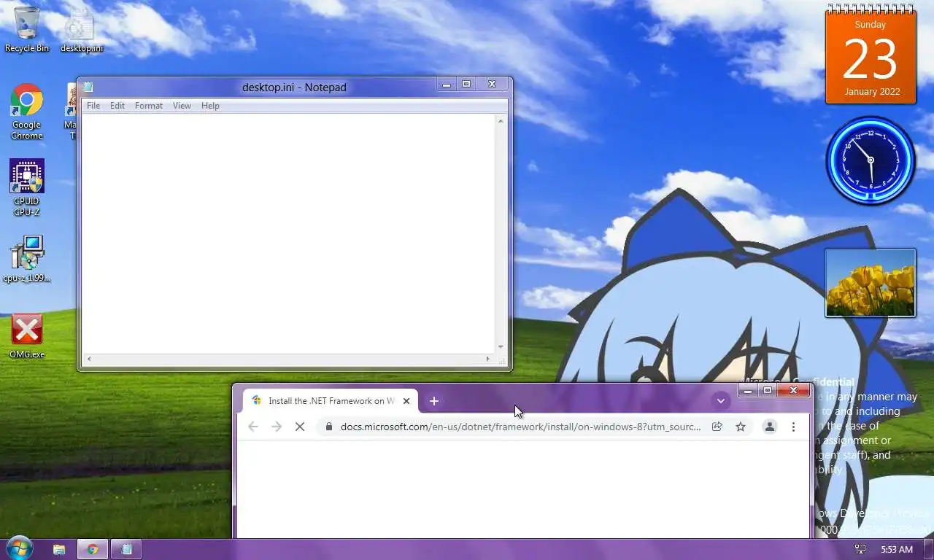Open the File menu in Notepad
Screen dimensions: 934x560
click(x=93, y=106)
